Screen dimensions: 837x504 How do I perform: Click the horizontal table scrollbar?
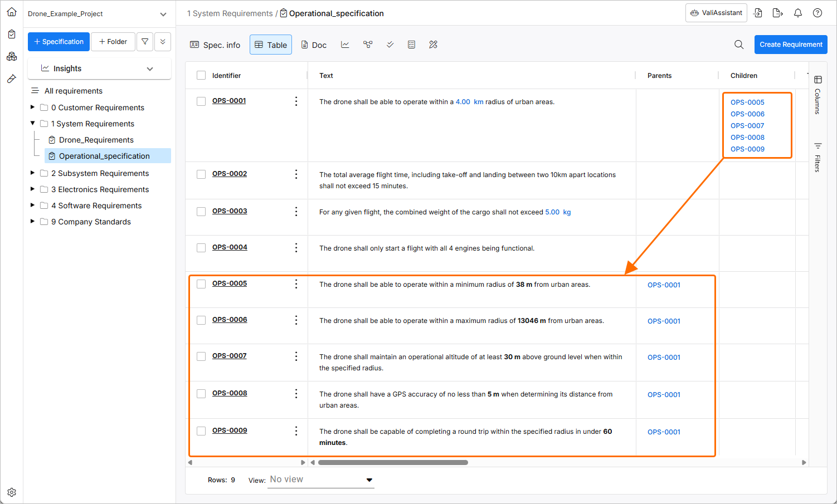pyautogui.click(x=393, y=462)
